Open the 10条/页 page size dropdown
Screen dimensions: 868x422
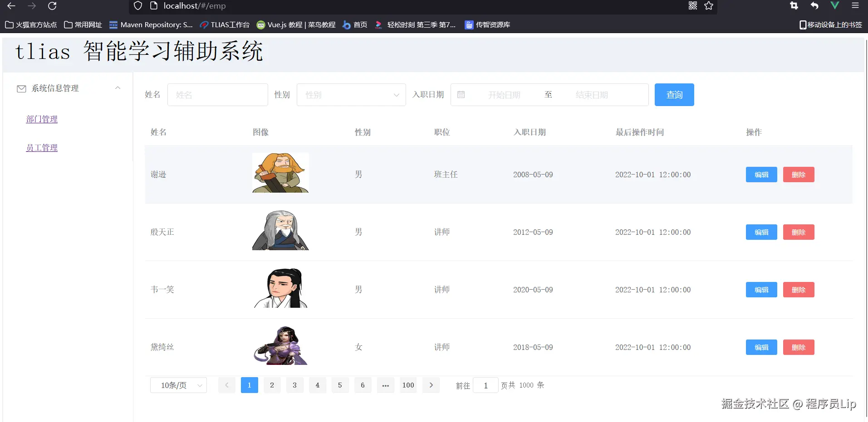(x=178, y=385)
